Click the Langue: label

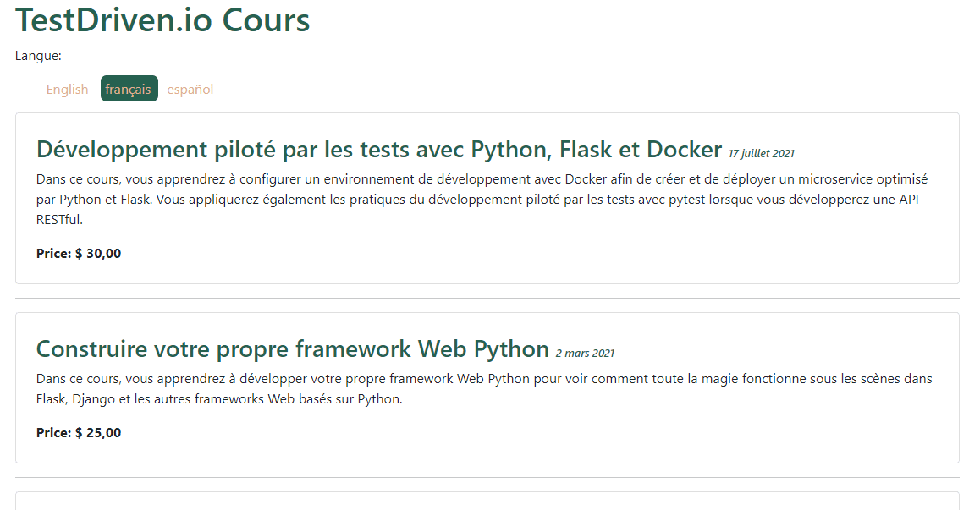pos(38,56)
